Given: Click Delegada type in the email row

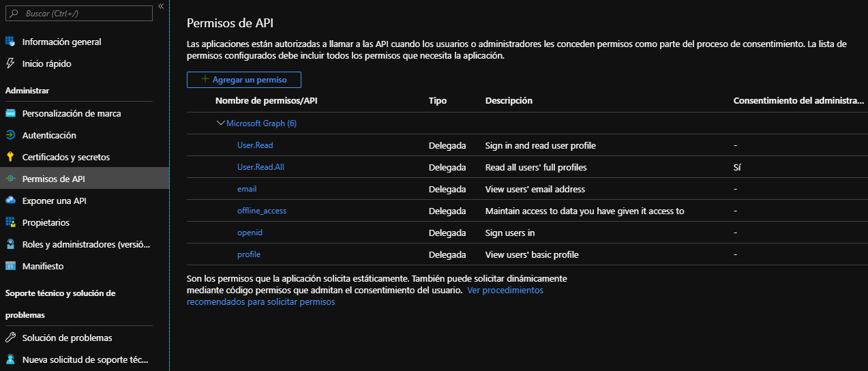Looking at the screenshot, I should (447, 189).
